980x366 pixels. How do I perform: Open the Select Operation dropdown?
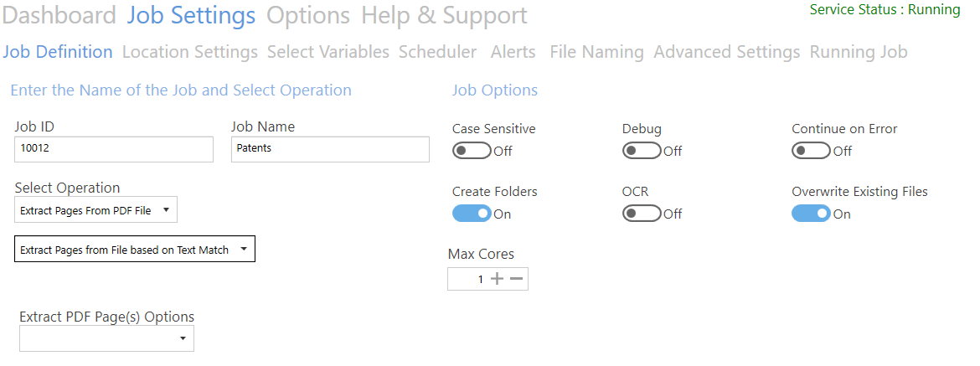point(95,210)
